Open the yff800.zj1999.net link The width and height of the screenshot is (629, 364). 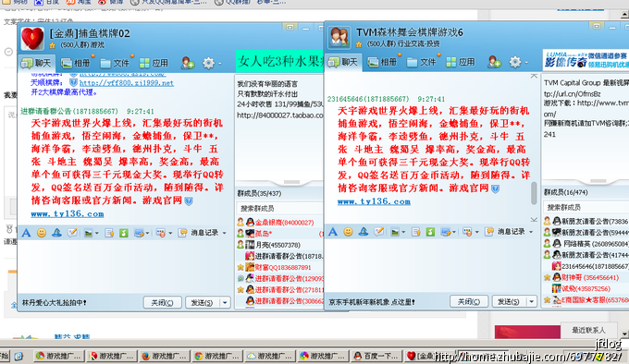pyautogui.click(x=127, y=83)
